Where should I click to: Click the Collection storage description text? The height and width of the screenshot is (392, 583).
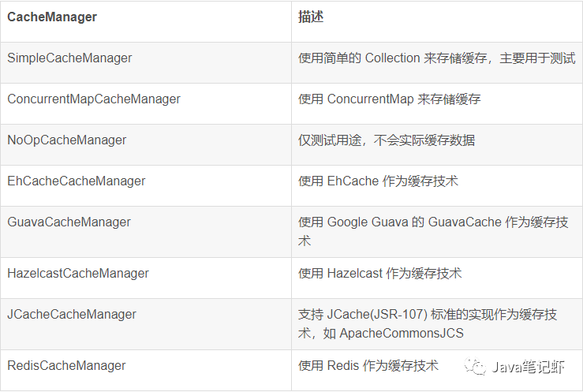pyautogui.click(x=437, y=58)
